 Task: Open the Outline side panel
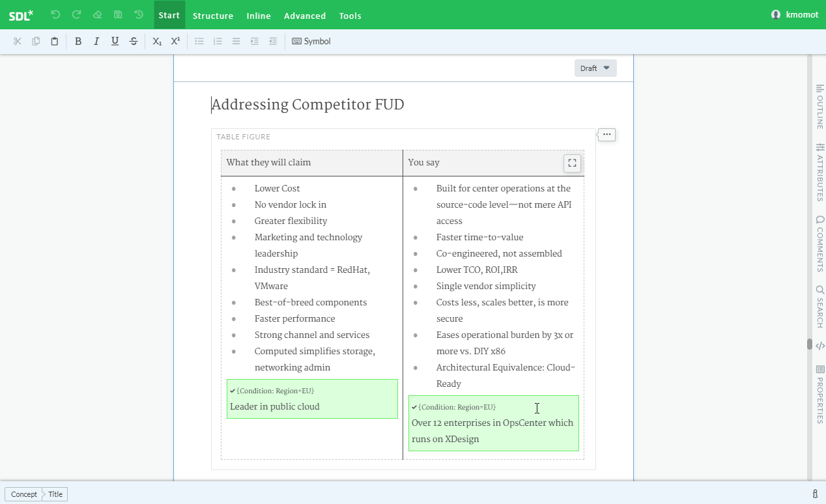point(820,106)
